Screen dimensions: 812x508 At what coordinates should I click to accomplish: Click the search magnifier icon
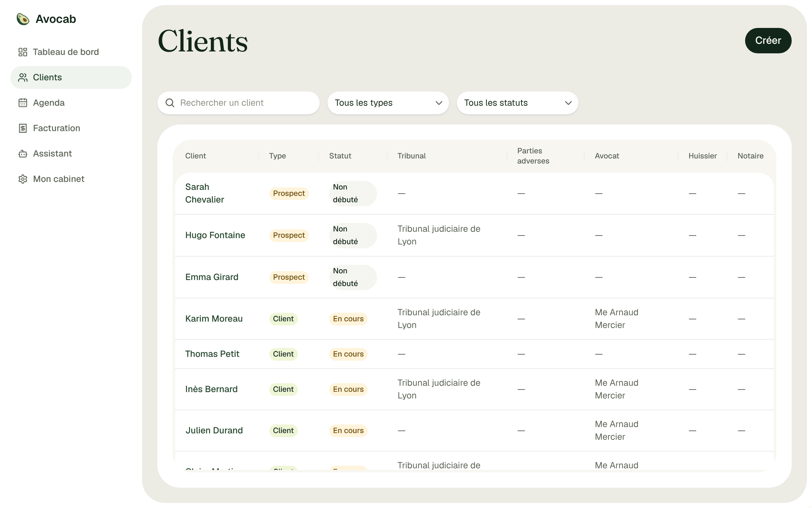170,103
